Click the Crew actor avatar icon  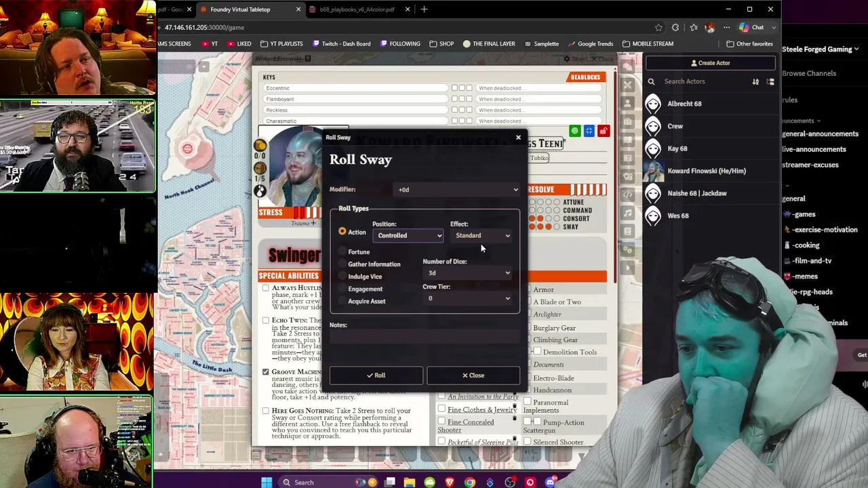point(653,126)
